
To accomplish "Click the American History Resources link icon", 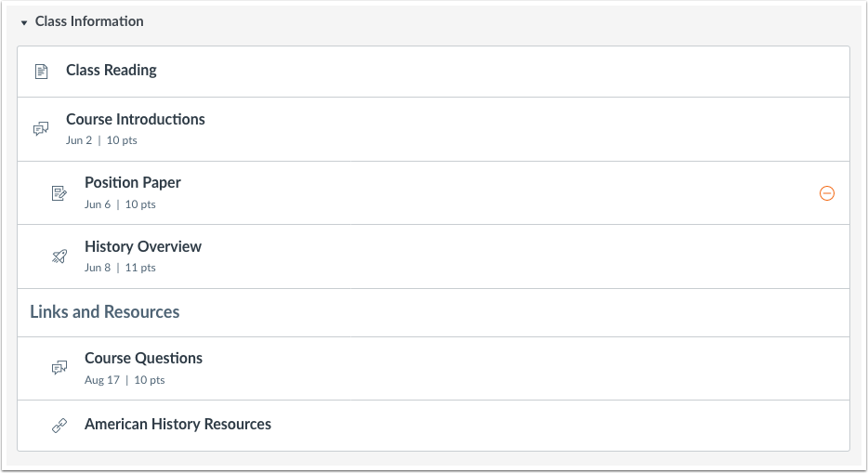I will click(59, 425).
